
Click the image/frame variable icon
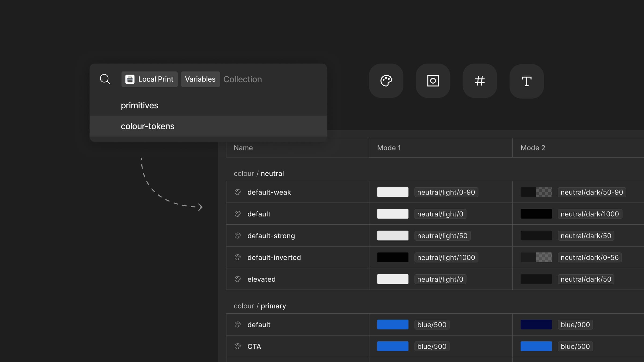[x=433, y=81]
